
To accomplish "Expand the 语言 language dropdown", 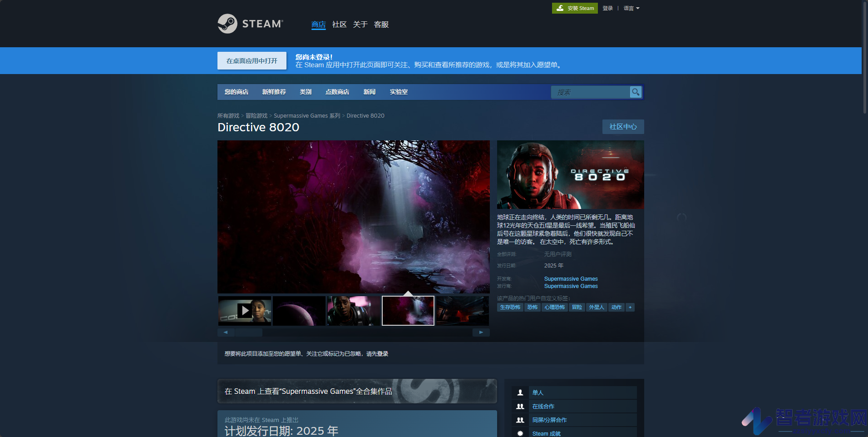I will click(x=631, y=8).
